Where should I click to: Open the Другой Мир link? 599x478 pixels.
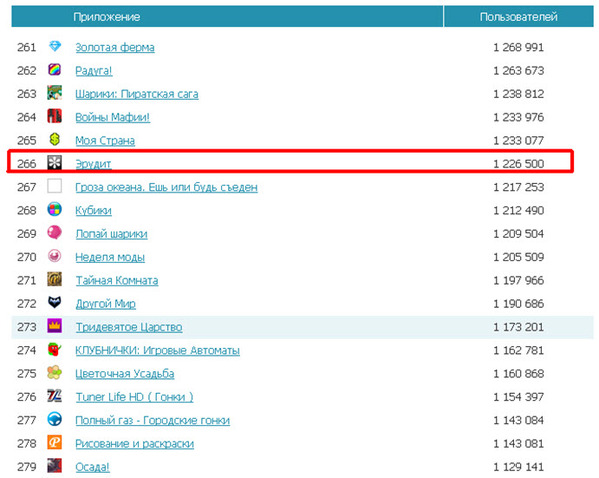tap(105, 304)
